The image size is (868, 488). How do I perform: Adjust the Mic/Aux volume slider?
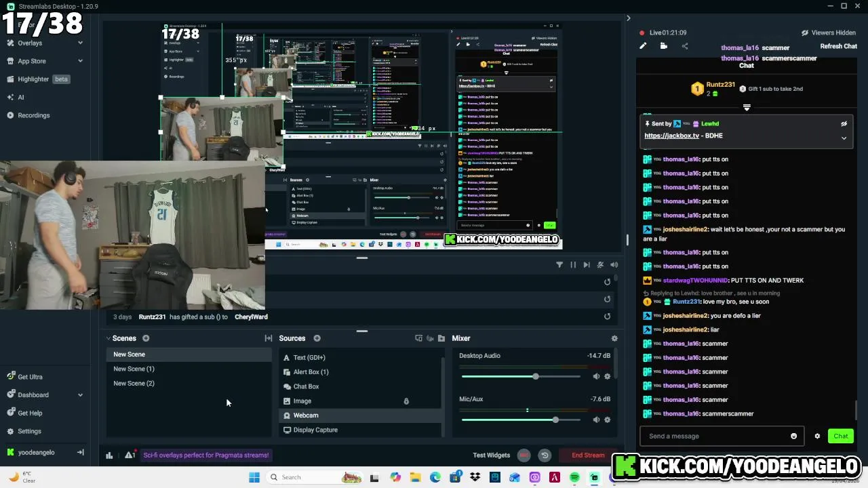[x=521, y=420]
